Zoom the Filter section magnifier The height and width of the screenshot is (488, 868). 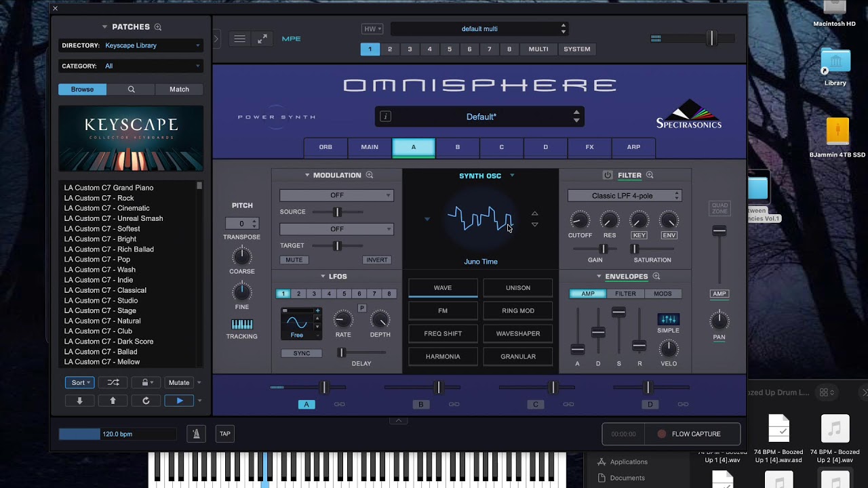650,175
